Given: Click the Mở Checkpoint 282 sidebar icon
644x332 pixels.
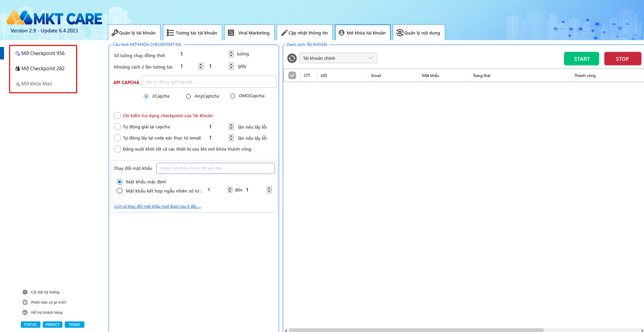Looking at the screenshot, I should pos(18,69).
